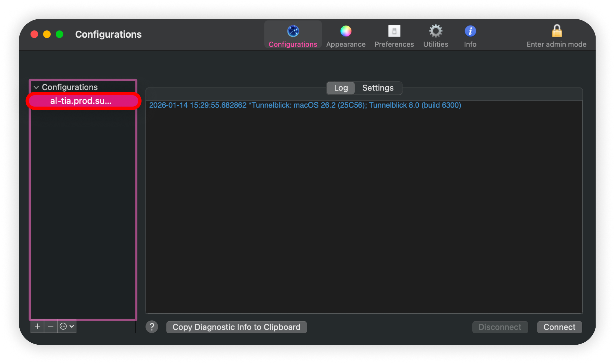Open the Appearance color wheel icon
This screenshot has height=364, width=615.
[346, 31]
